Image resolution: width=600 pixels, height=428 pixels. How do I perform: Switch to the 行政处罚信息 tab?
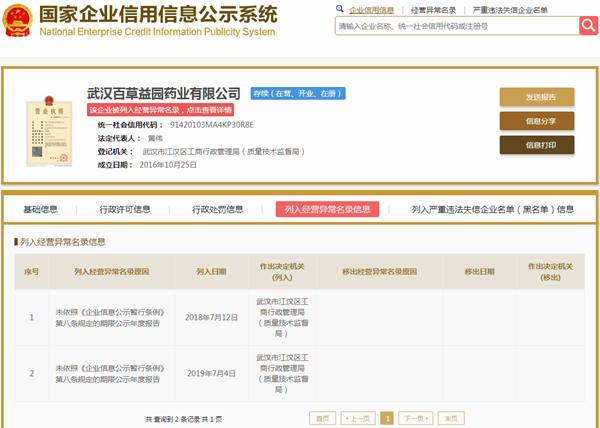pos(218,209)
